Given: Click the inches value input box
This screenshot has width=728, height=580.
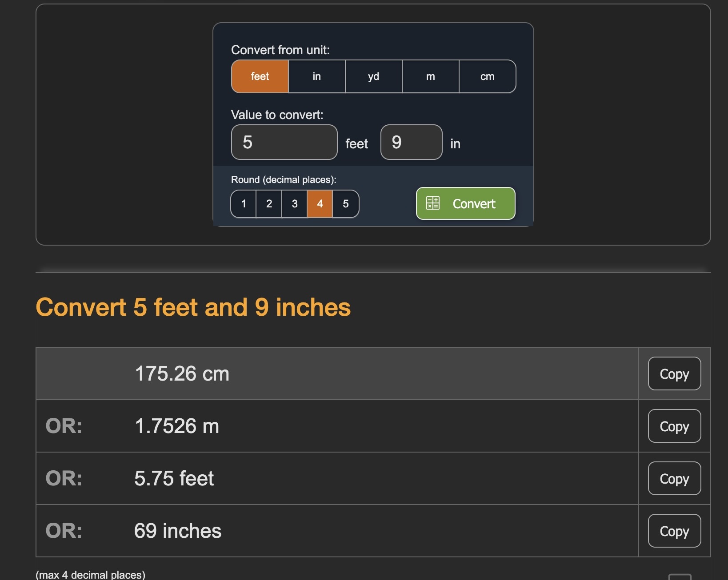Looking at the screenshot, I should point(411,142).
